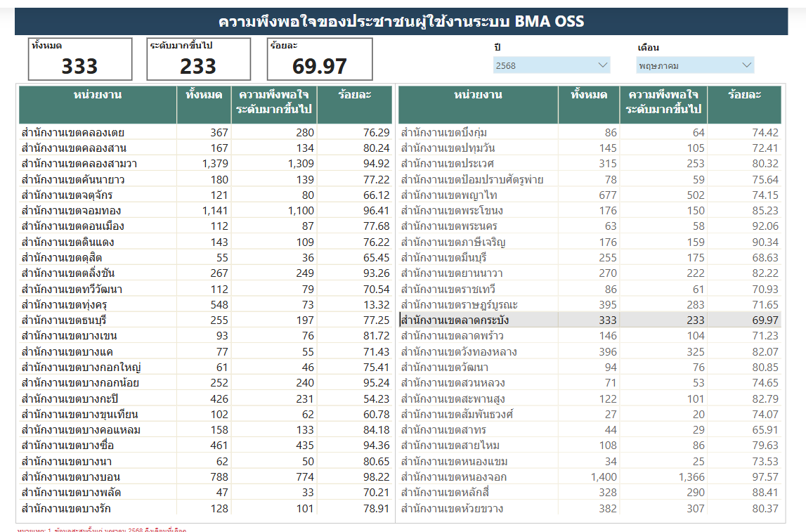Select the row สำนักงานเขตบางพลัด
Screen dimensions: 806x532
tap(206, 493)
